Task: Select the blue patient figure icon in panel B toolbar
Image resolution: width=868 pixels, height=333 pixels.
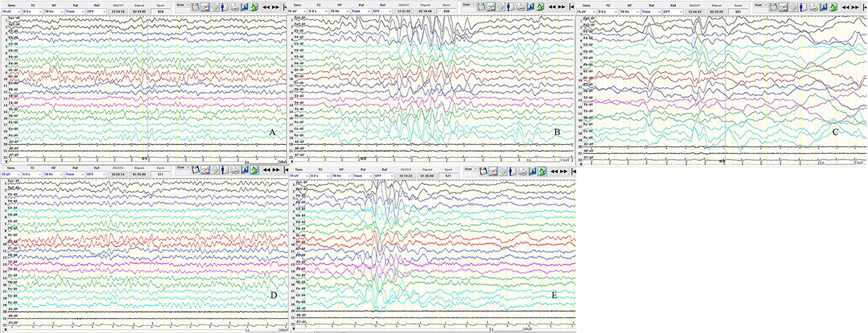Action: pyautogui.click(x=510, y=6)
